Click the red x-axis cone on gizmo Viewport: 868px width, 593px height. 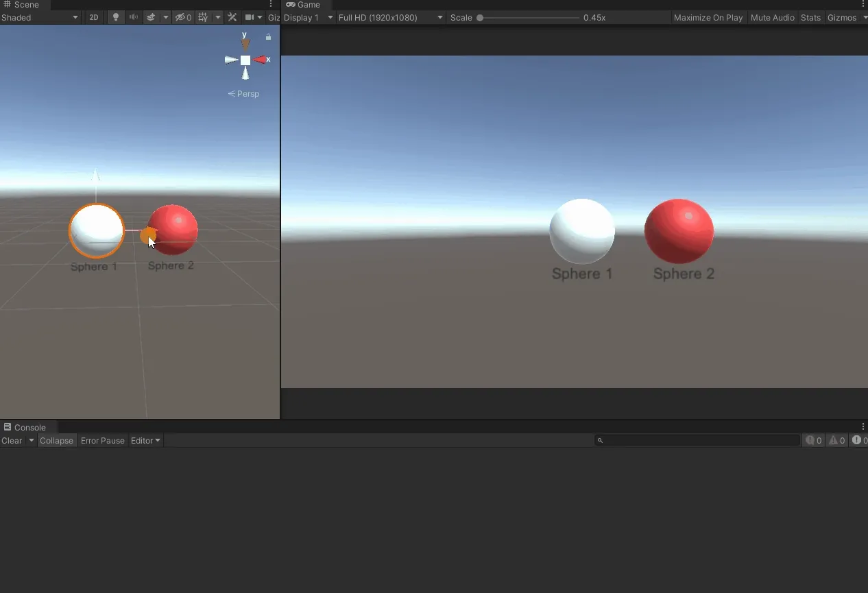tap(261, 60)
